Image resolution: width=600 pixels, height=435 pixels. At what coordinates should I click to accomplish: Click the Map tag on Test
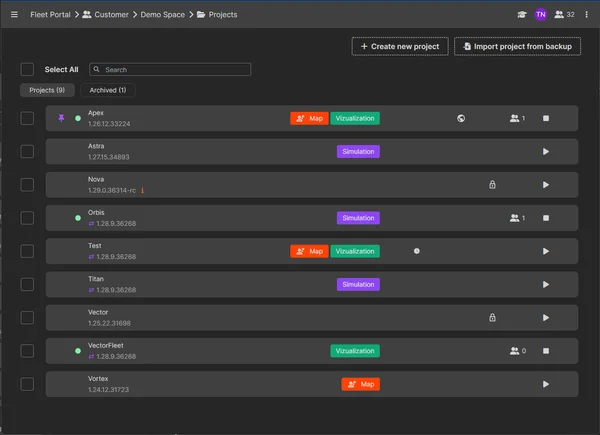tap(309, 251)
